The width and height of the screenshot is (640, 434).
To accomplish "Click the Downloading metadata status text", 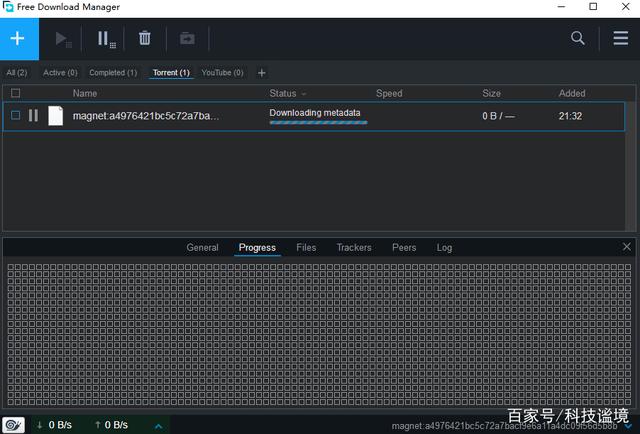I will (315, 113).
